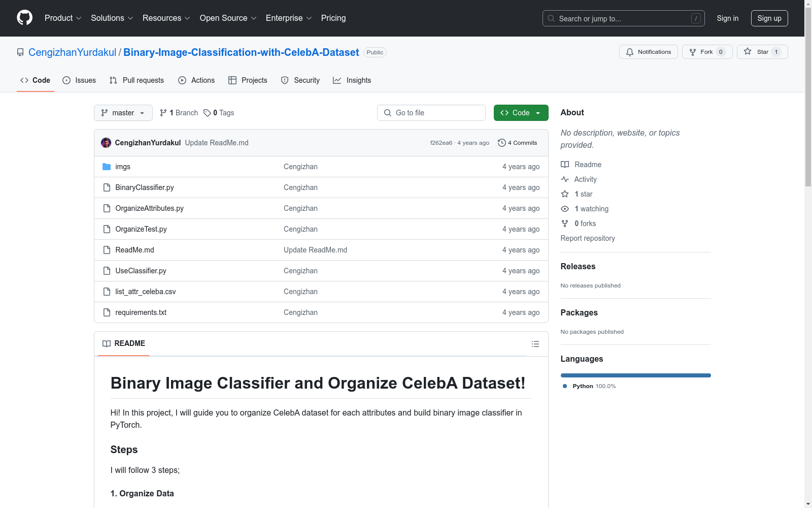The height and width of the screenshot is (508, 812).
Task: Click the Python blue dot legend
Action: point(565,386)
